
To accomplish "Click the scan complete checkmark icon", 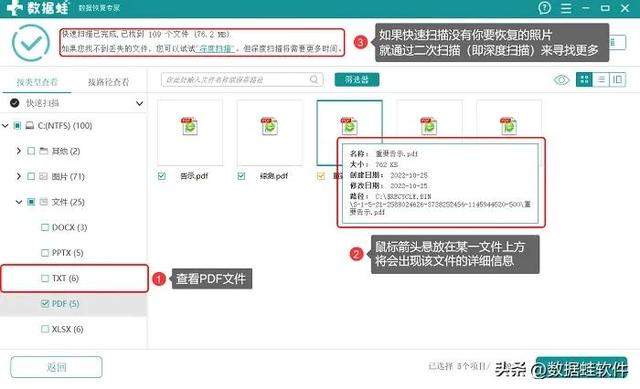I will coord(31,42).
